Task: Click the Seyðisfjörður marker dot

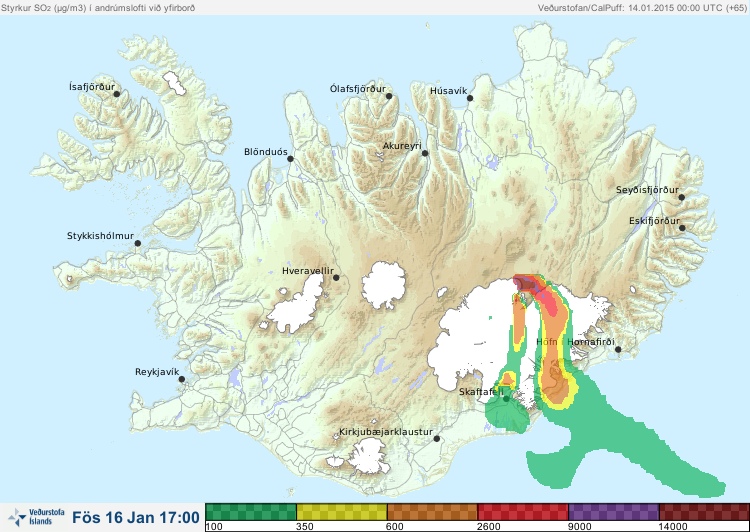Action: pos(682,197)
